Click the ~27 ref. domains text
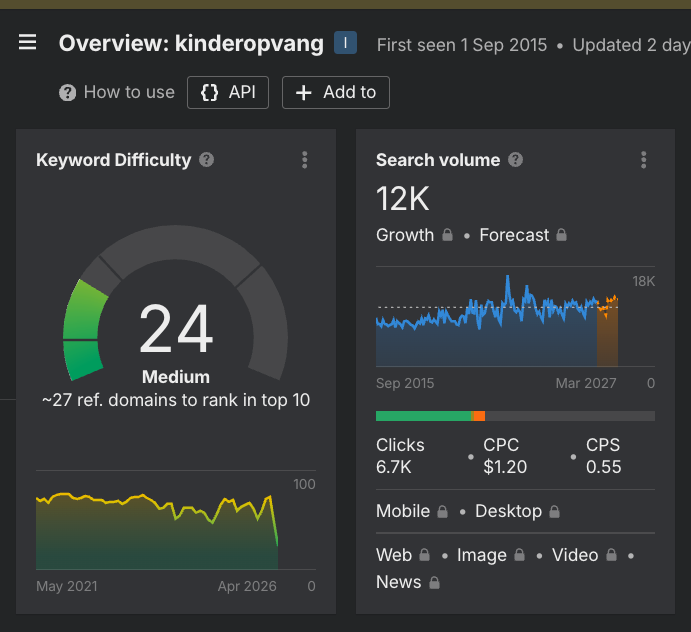This screenshot has width=691, height=632. click(176, 400)
